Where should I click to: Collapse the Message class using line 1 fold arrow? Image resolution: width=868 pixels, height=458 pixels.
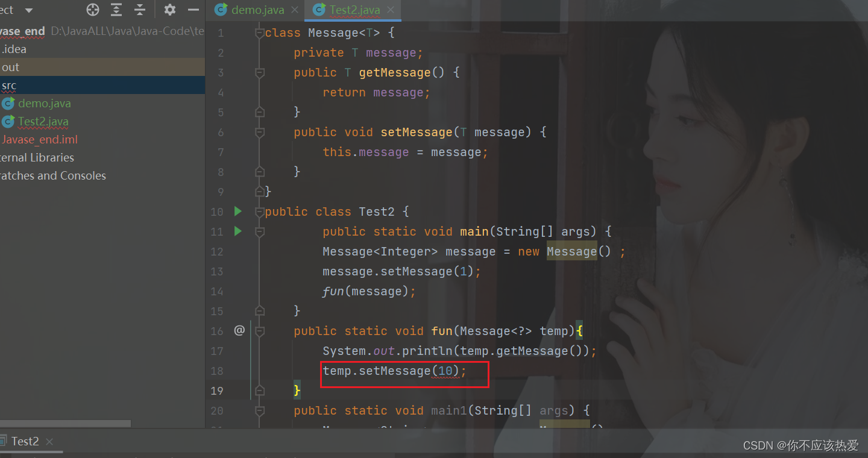tap(259, 33)
